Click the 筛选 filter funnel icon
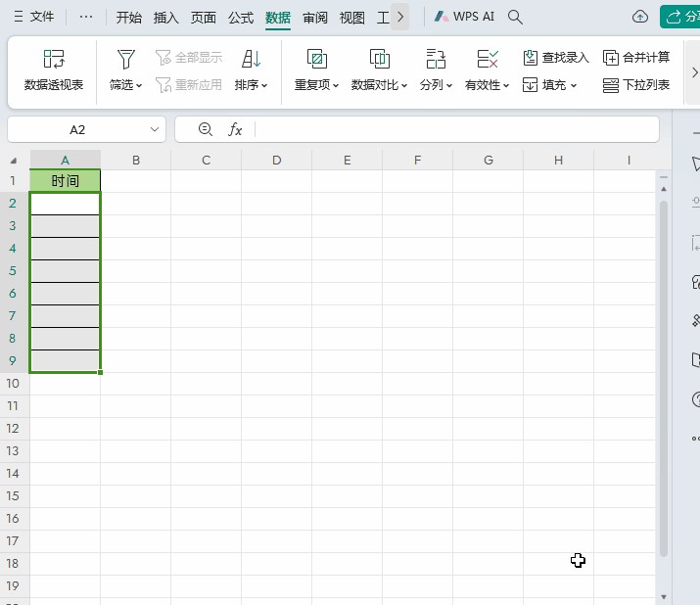Image resolution: width=700 pixels, height=605 pixels. [x=125, y=60]
